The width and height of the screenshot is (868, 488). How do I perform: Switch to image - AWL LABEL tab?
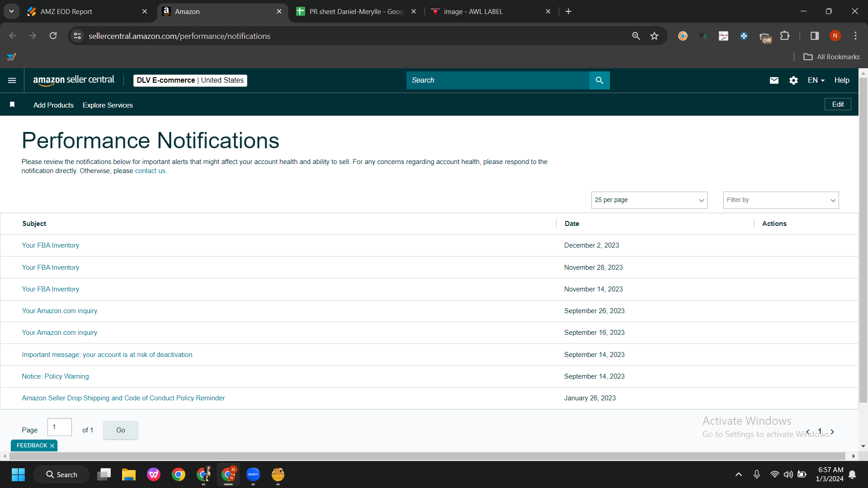(491, 11)
